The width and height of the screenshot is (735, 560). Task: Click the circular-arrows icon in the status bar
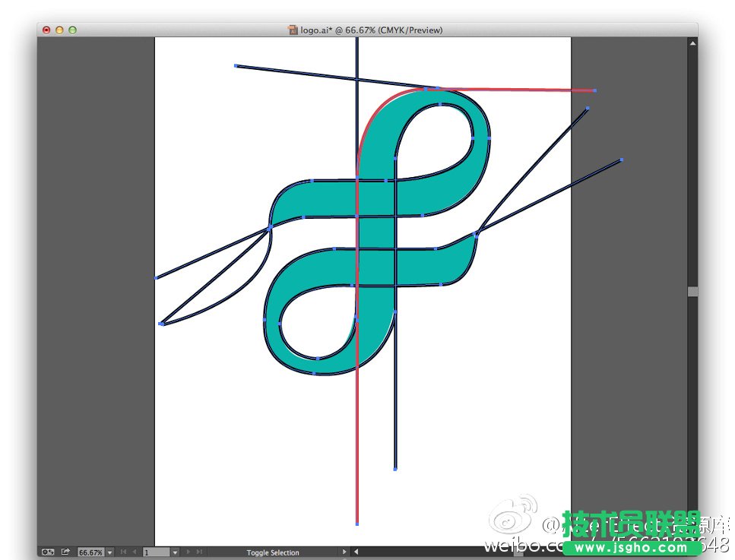click(x=48, y=552)
